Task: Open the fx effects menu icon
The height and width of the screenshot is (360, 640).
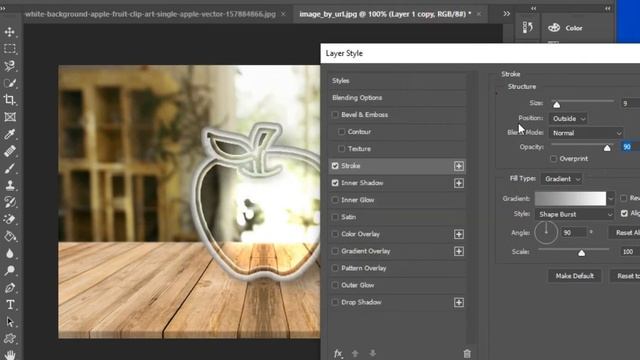Action: 338,353
